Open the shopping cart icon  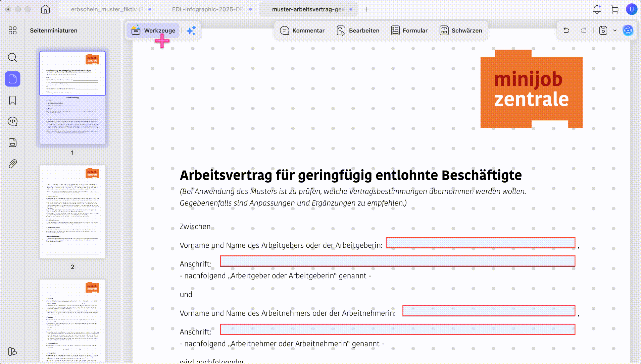[614, 9]
